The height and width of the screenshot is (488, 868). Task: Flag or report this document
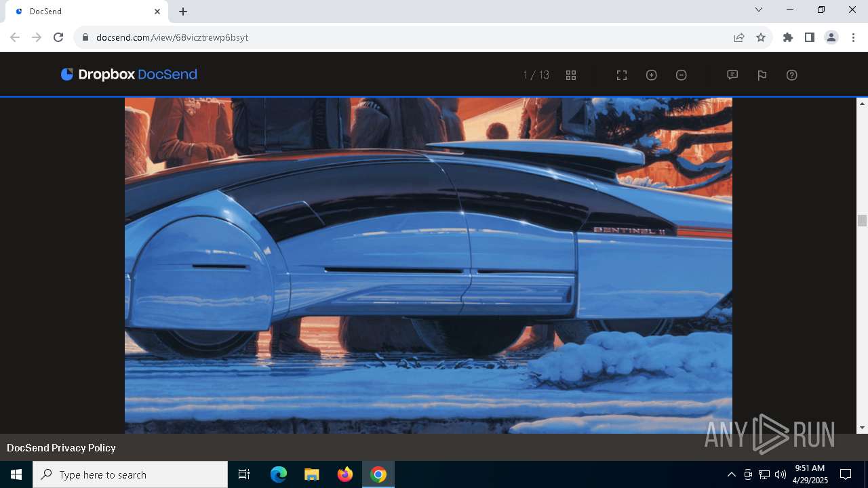click(762, 75)
